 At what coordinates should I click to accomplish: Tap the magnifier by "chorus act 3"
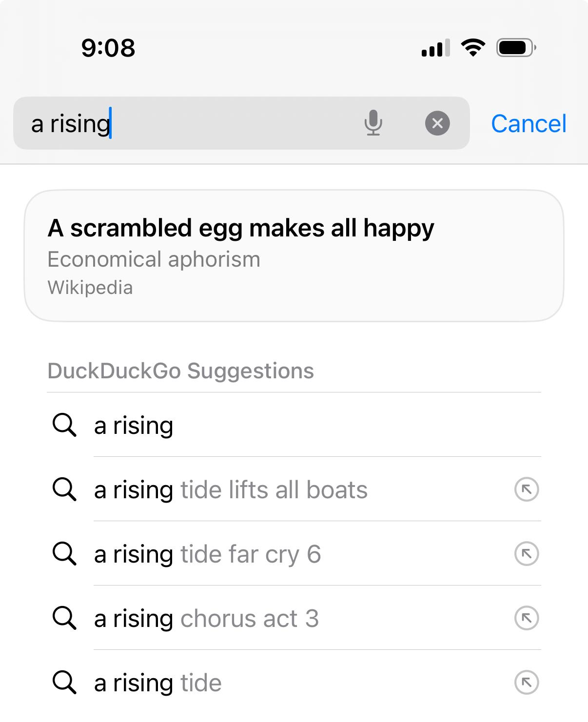[64, 618]
